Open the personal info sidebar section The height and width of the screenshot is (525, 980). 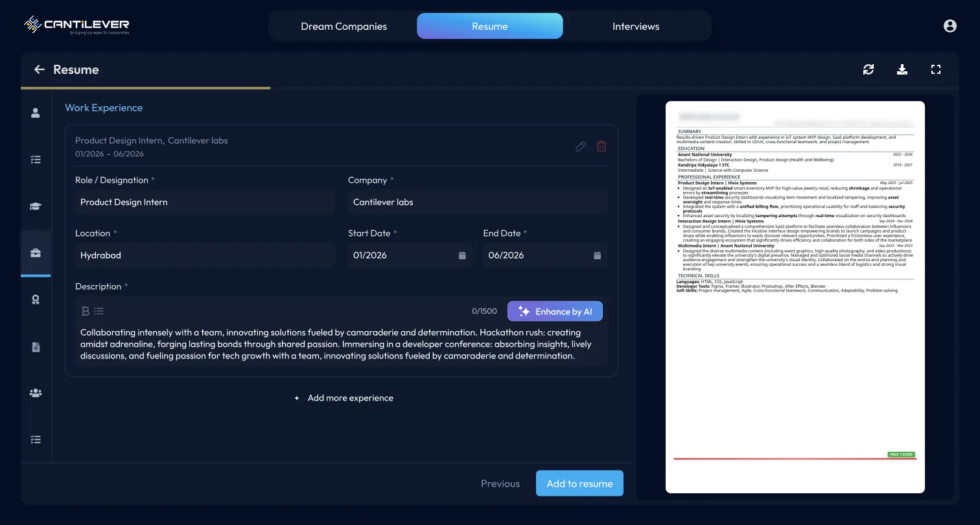[36, 113]
